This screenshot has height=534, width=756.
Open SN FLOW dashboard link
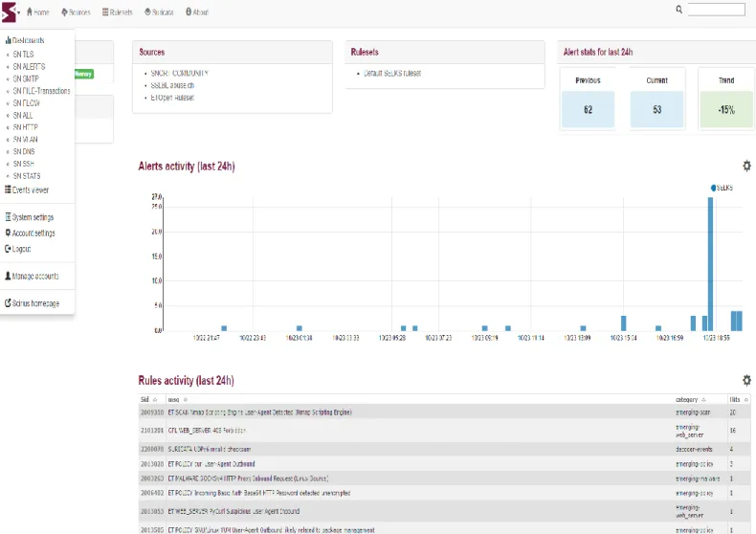tap(26, 103)
